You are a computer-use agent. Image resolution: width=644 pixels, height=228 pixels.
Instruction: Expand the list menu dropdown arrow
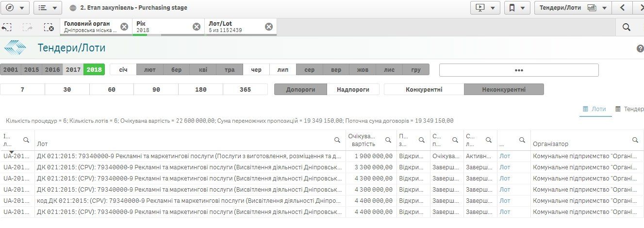point(55,8)
